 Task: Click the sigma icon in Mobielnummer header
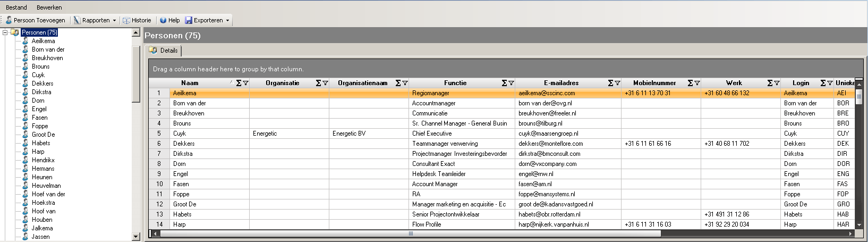click(x=690, y=83)
